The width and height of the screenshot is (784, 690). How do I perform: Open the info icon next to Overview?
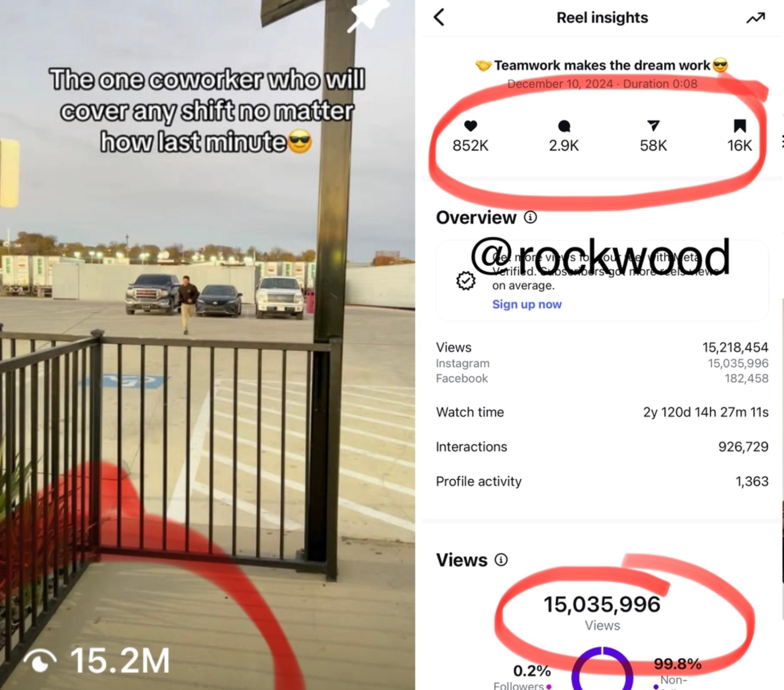[x=530, y=217]
